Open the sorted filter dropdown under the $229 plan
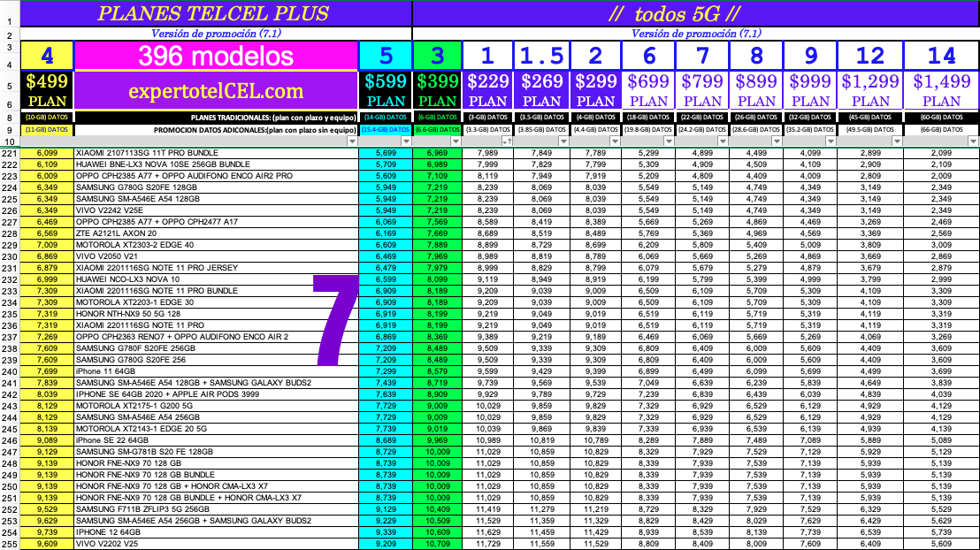 [508, 141]
